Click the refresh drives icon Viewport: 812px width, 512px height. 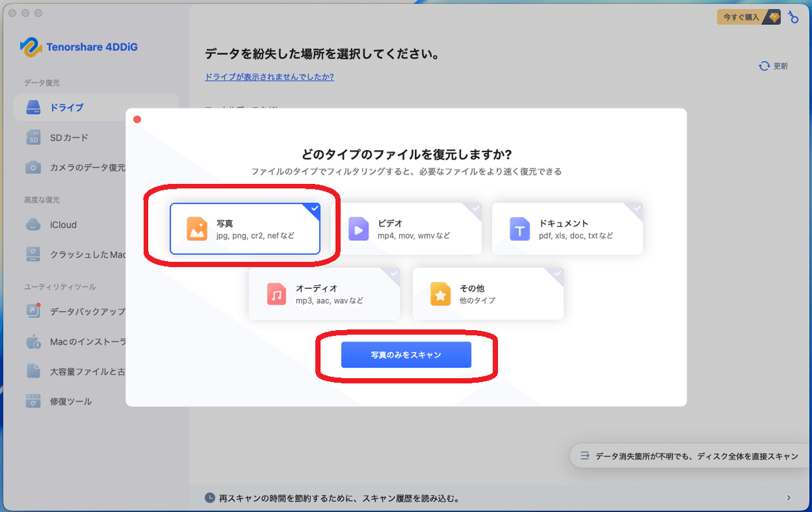[765, 67]
